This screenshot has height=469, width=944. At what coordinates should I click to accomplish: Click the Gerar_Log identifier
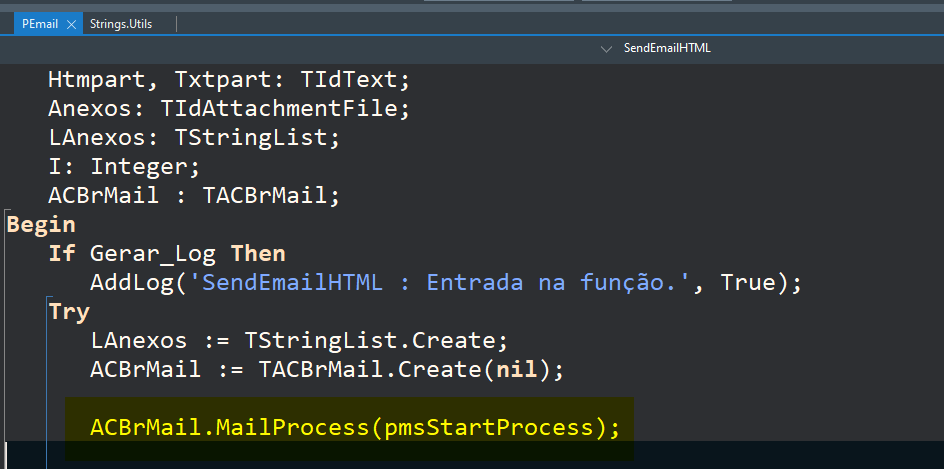coord(153,254)
